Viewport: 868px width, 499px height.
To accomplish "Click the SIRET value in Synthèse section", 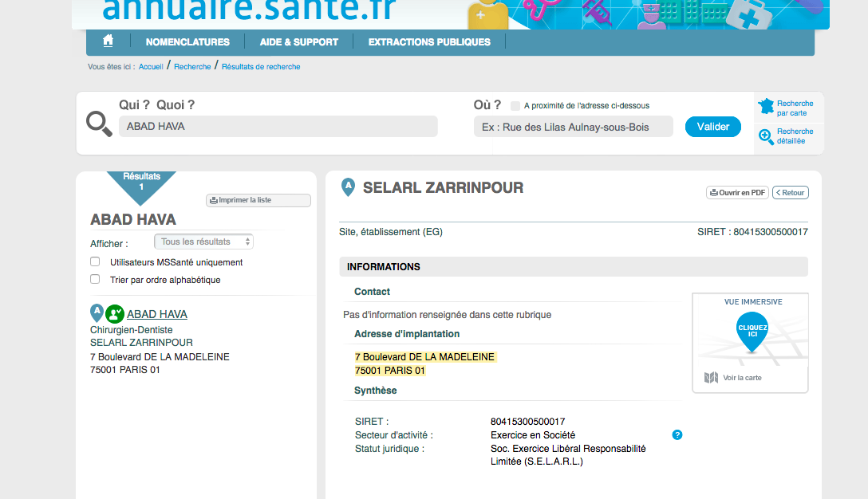I will point(527,422).
